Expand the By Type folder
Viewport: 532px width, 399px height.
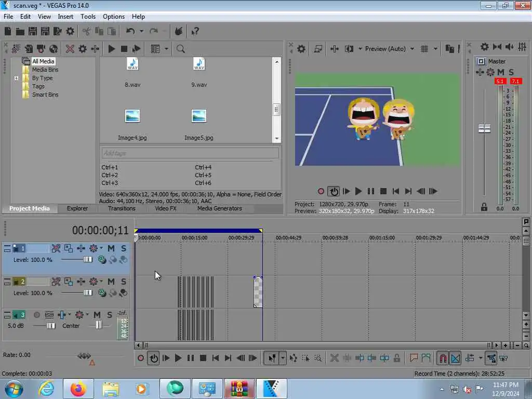(x=16, y=78)
